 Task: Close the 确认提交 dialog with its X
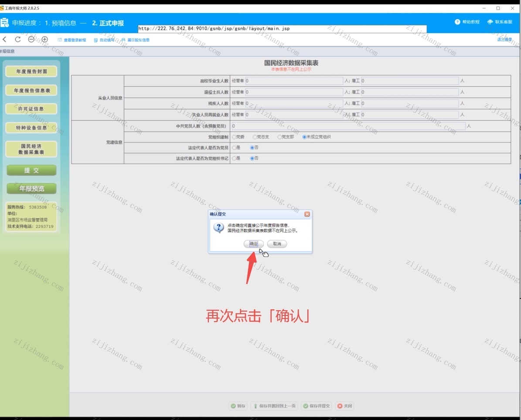[x=307, y=214]
